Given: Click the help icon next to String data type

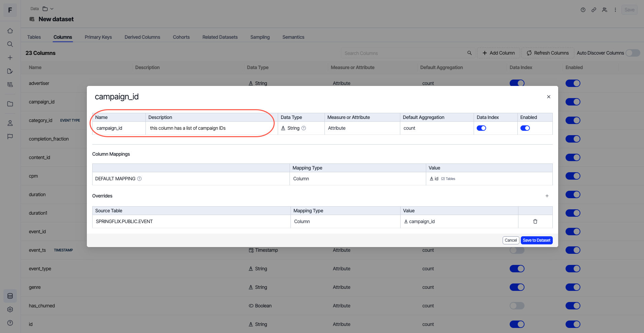Looking at the screenshot, I should (x=304, y=128).
